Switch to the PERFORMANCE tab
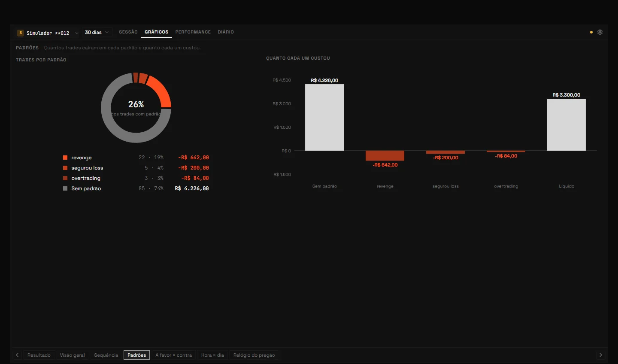The height and width of the screenshot is (364, 618). (193, 32)
